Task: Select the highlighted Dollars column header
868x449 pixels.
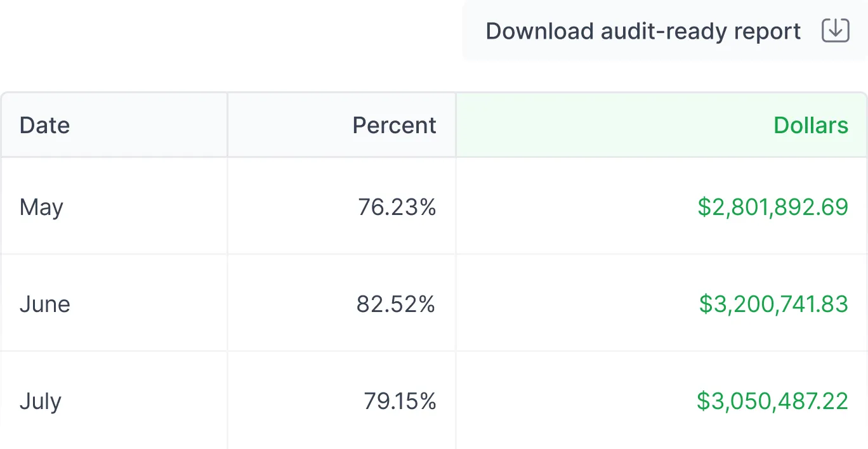Action: pos(810,125)
